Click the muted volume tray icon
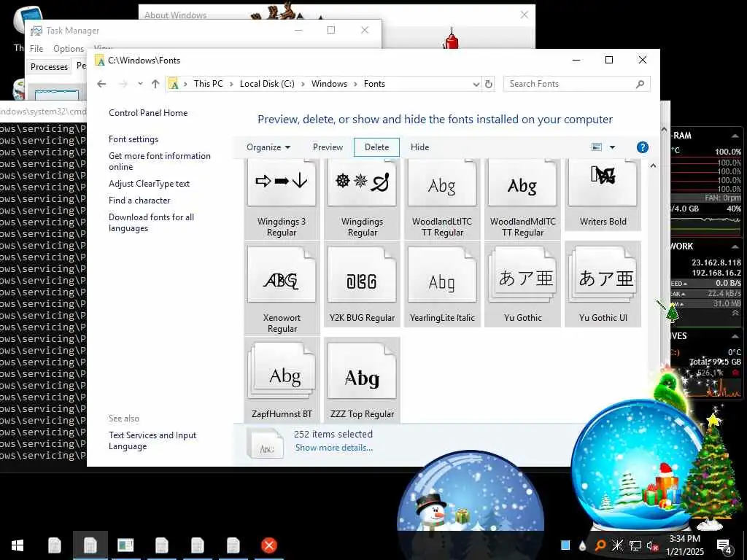This screenshot has height=560, width=747. pyautogui.click(x=651, y=545)
